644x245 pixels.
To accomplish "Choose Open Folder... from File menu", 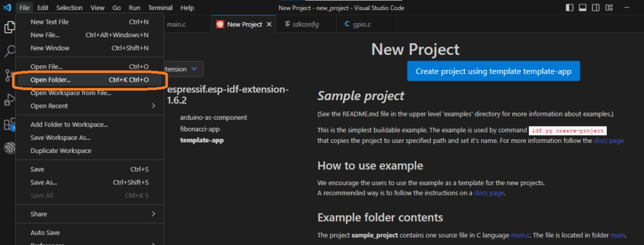I will 89,80.
